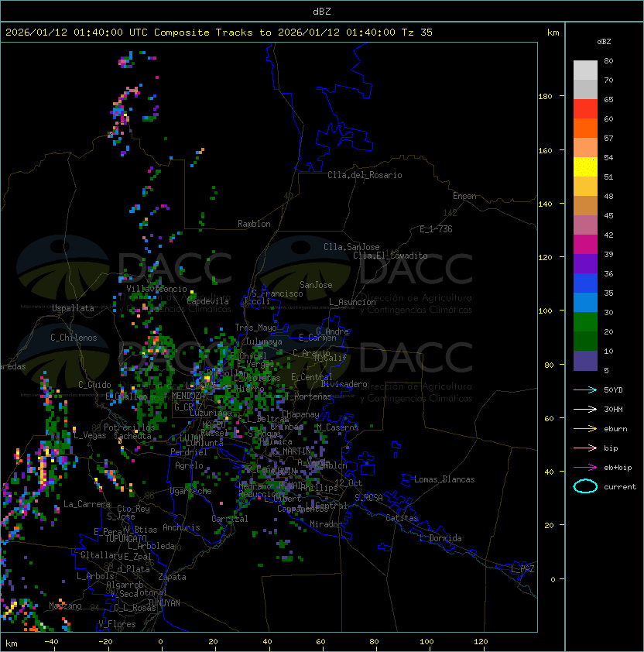The width and height of the screenshot is (644, 652).
Task: Click the L_PAZ place label
Action: 522,569
